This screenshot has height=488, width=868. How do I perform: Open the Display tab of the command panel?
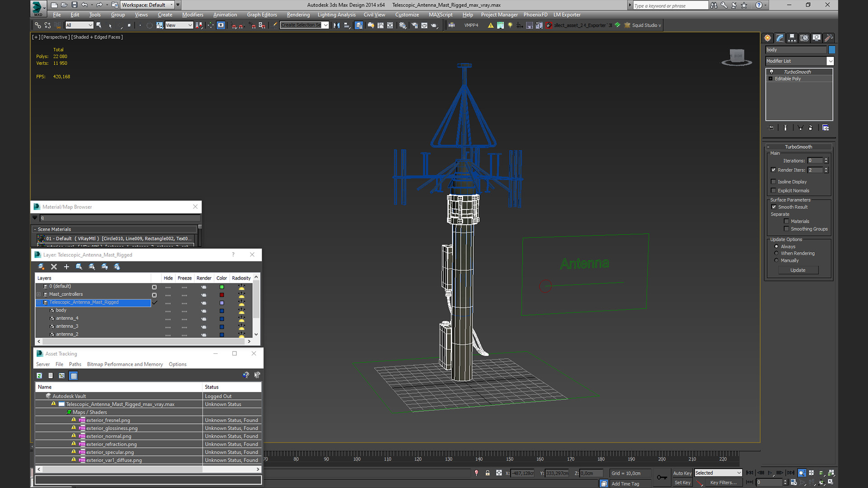(x=816, y=38)
